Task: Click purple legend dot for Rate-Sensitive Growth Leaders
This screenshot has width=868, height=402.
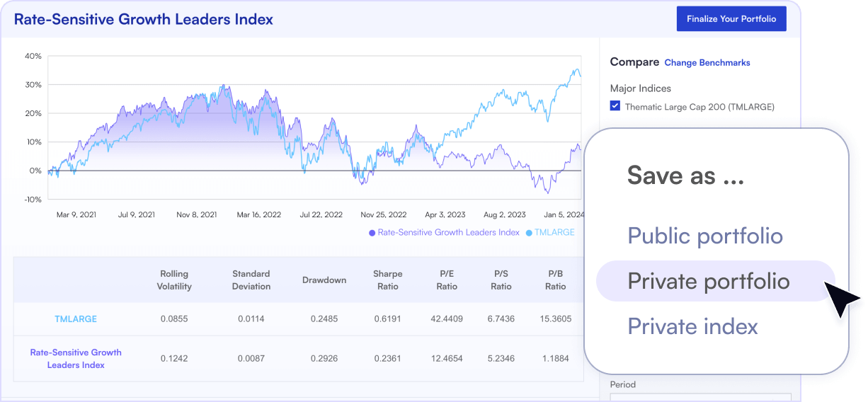Action: 372,233
